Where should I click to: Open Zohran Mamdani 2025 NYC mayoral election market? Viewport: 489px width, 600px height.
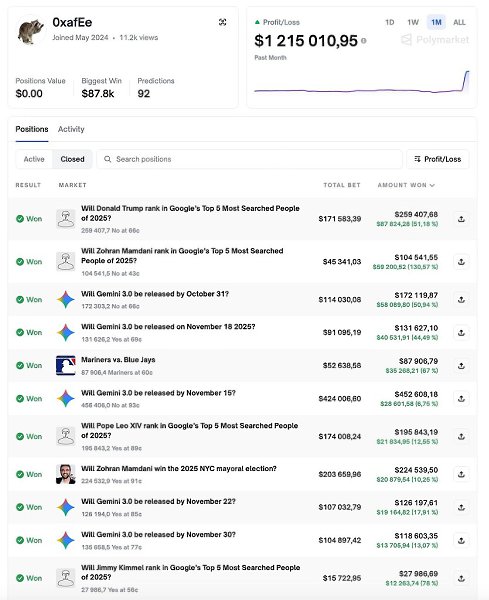179,469
